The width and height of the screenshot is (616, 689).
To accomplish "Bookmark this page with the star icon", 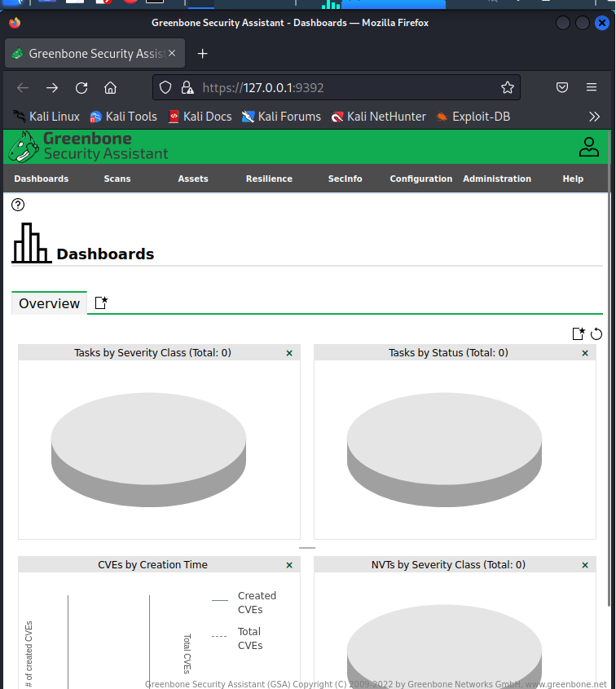I will pos(508,87).
